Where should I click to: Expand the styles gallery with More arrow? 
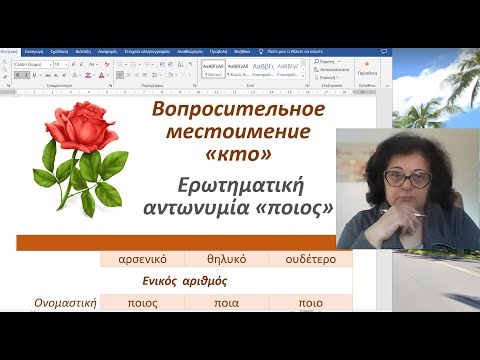coord(303,76)
